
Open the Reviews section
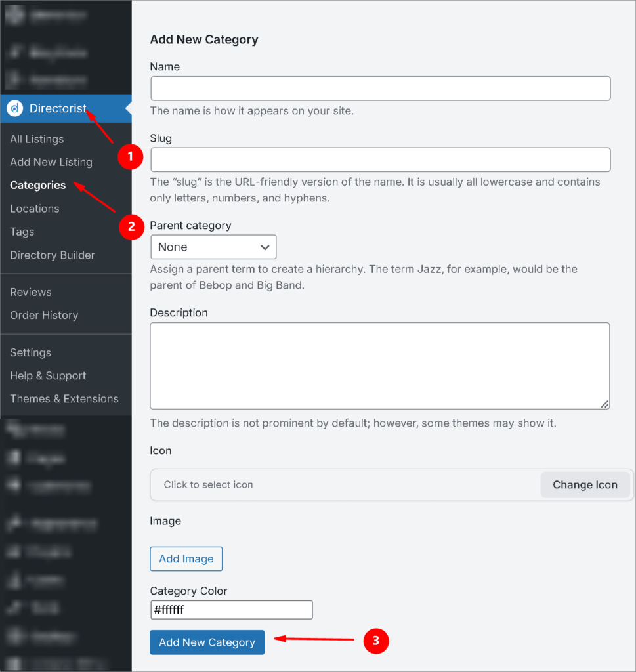31,292
